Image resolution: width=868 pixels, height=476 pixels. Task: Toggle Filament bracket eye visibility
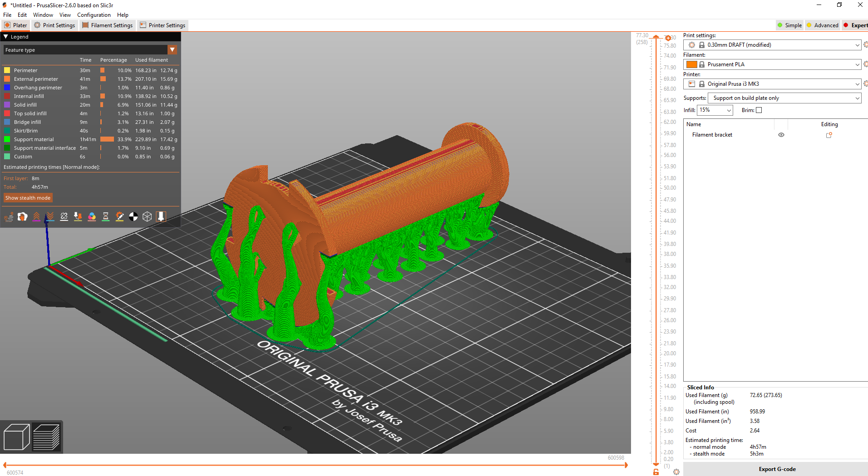pos(781,135)
